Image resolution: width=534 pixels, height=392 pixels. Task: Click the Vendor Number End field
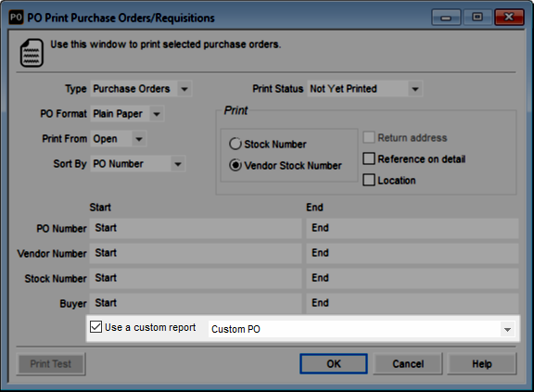412,253
